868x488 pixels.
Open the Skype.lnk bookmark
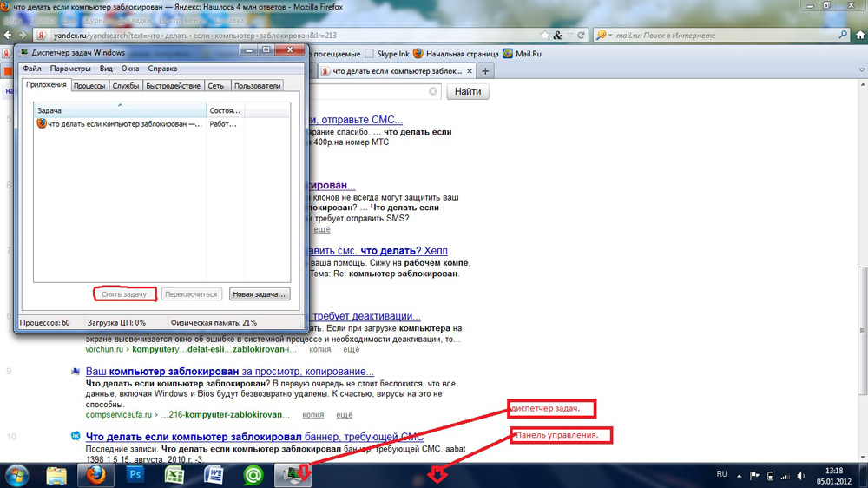coord(387,54)
